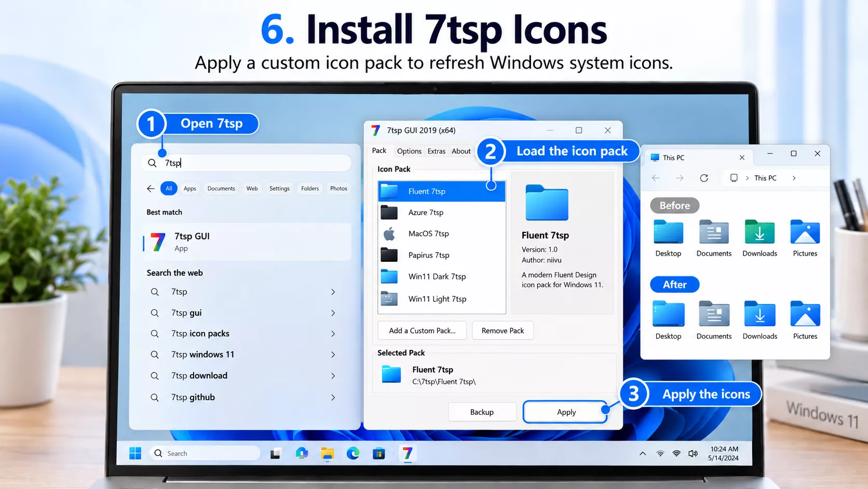
Task: Click the 7tsp search input field
Action: coord(247,163)
